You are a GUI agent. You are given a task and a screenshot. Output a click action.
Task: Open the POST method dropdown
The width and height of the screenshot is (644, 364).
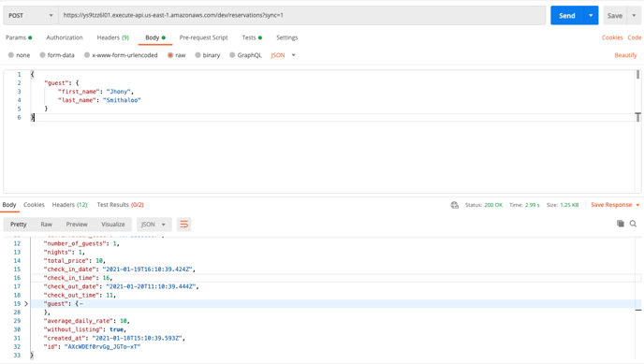[31, 16]
